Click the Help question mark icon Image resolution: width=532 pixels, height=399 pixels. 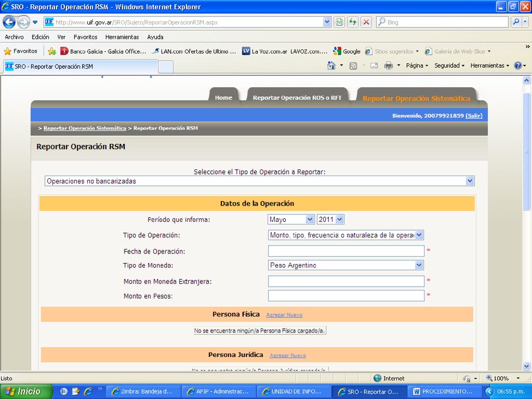tap(518, 65)
